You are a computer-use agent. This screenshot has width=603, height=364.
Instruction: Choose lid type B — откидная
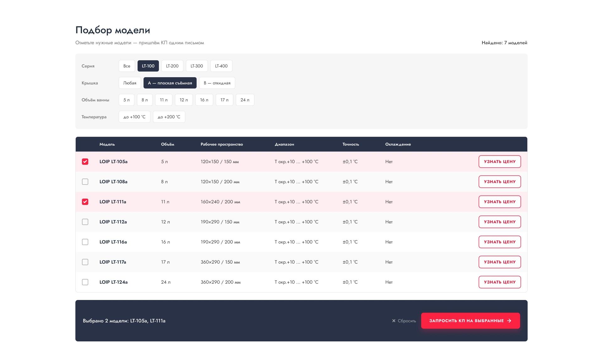217,83
